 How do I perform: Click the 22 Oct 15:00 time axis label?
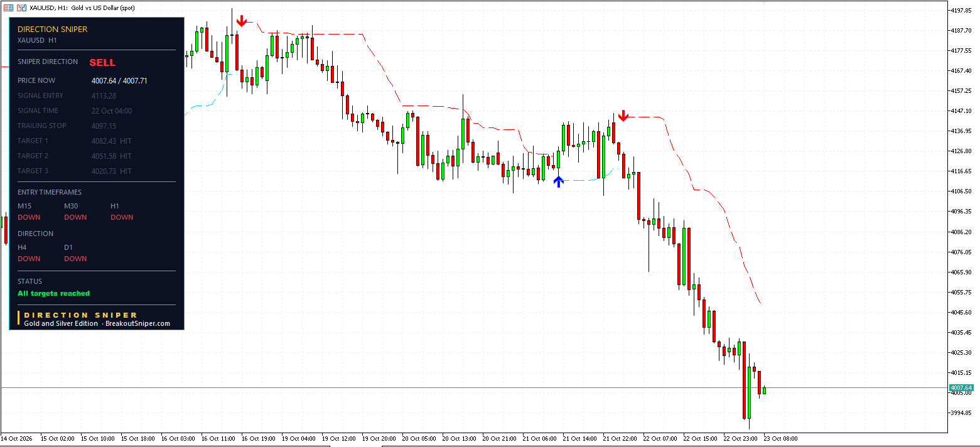[702, 439]
